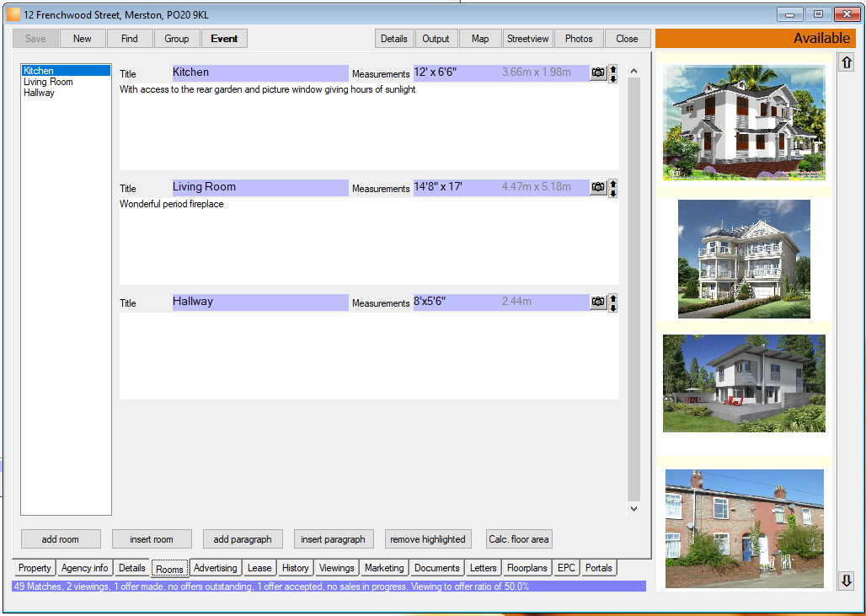866x616 pixels.
Task: Open camera icon for Hallway room
Action: pyautogui.click(x=598, y=303)
